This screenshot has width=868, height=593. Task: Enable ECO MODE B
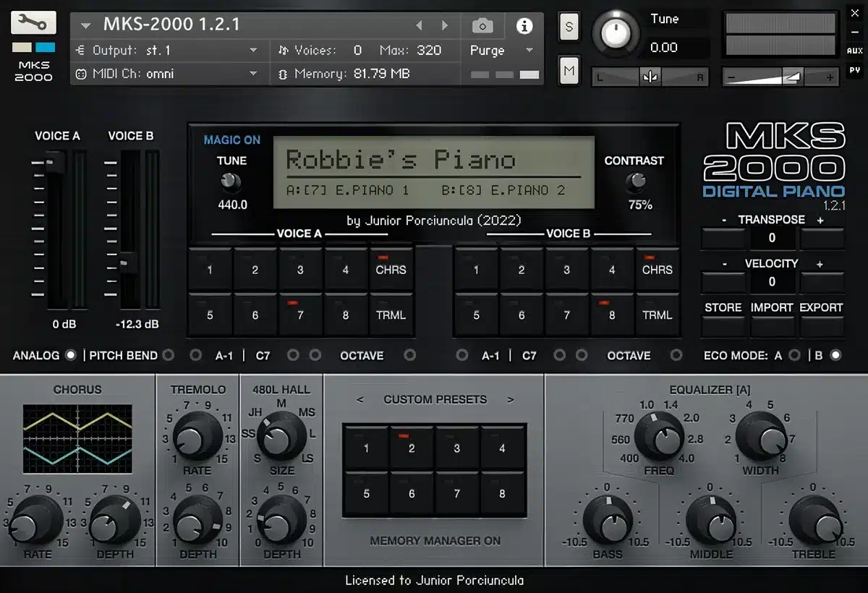pos(835,355)
